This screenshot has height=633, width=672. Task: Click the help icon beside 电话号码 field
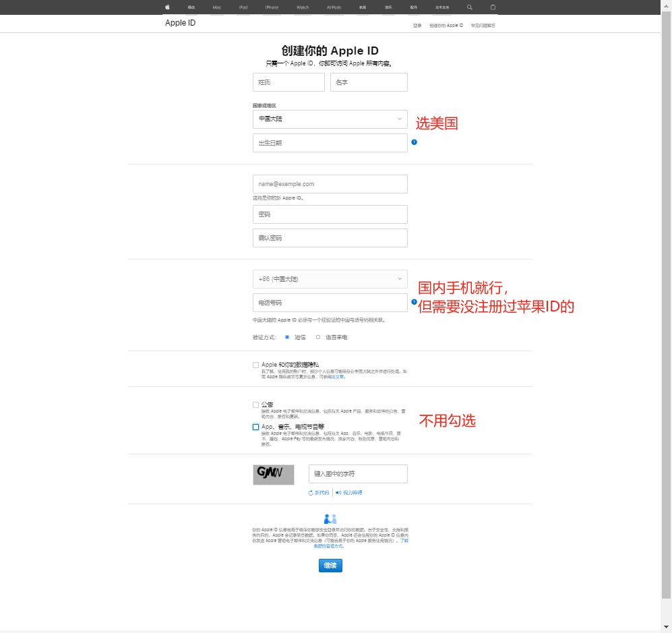414,302
